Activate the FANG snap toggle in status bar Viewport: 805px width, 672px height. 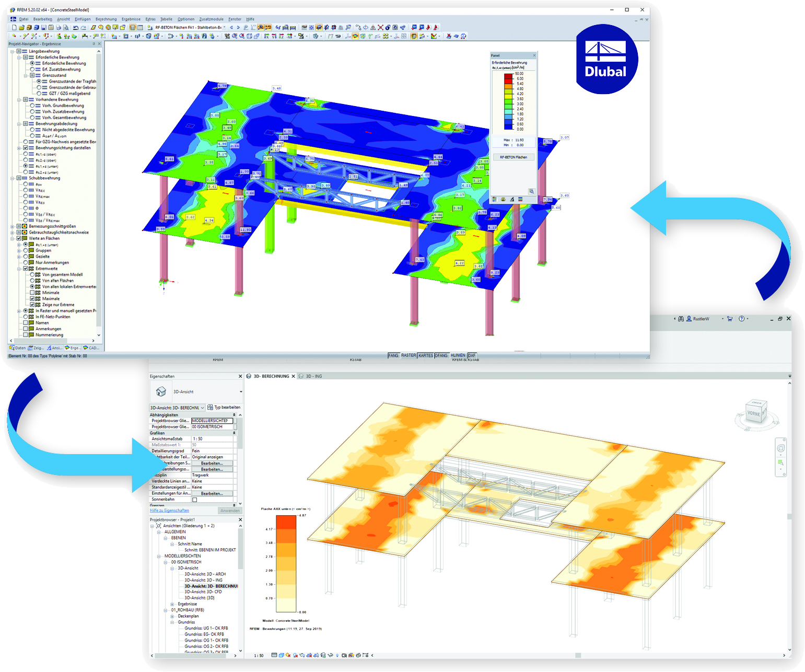(x=393, y=355)
